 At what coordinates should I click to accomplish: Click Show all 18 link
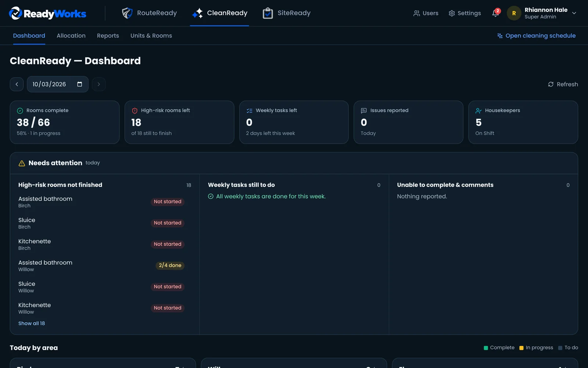coord(32,323)
